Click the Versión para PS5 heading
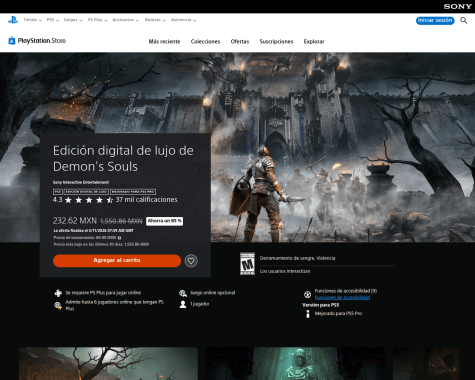Screen dimensions: 475x380 pyautogui.click(x=320, y=305)
